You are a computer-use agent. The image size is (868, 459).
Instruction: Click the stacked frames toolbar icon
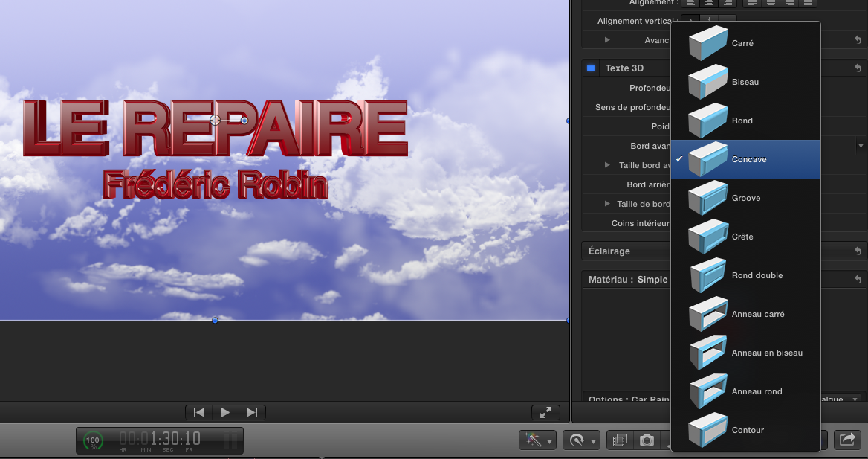[x=620, y=440]
